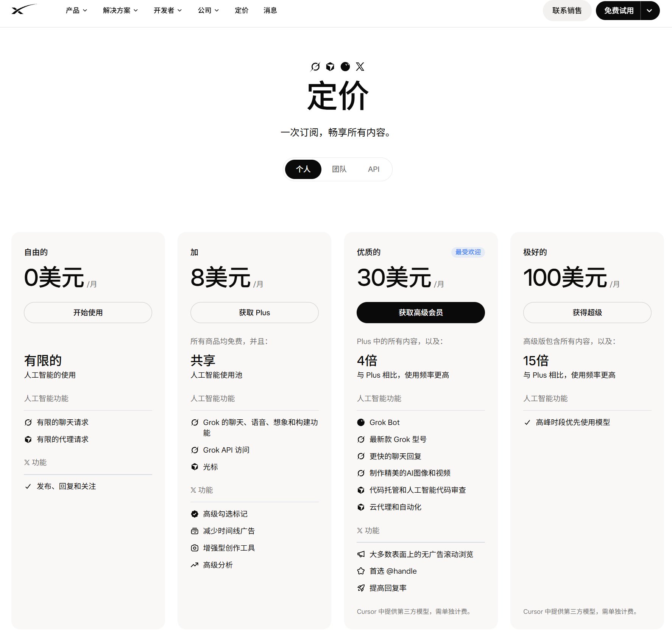Click the black circle Grok Bot icon above 定价

[345, 67]
